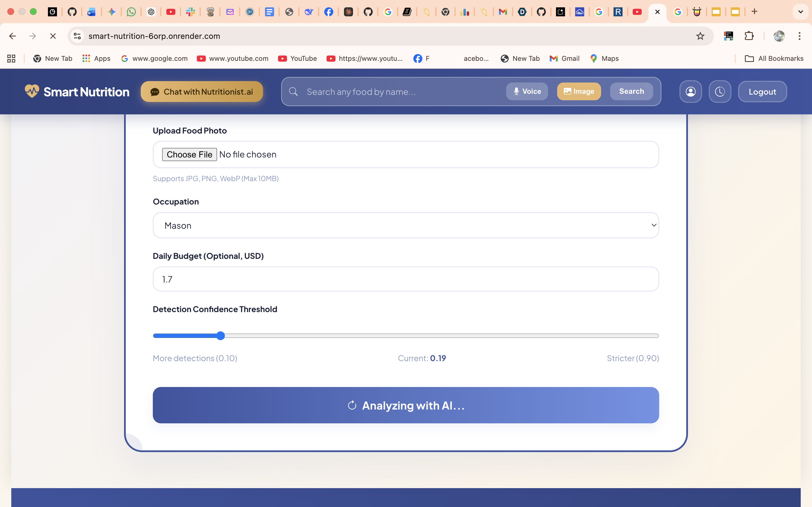This screenshot has height=507, width=812.
Task: Click the Daily Budget input field
Action: pyautogui.click(x=406, y=279)
